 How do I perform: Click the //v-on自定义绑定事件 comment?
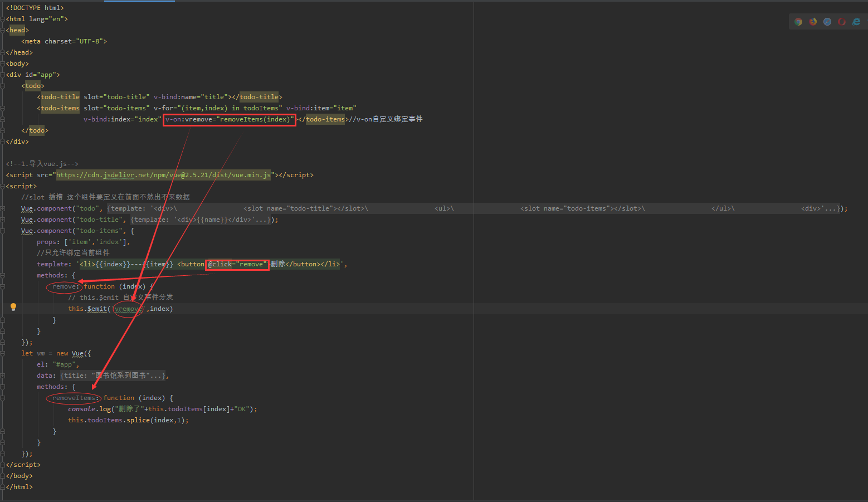[386, 119]
